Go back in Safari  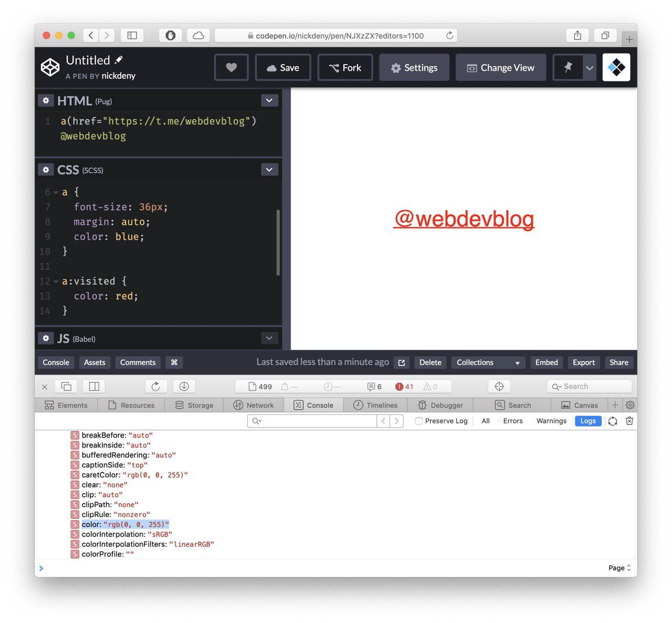[x=91, y=35]
